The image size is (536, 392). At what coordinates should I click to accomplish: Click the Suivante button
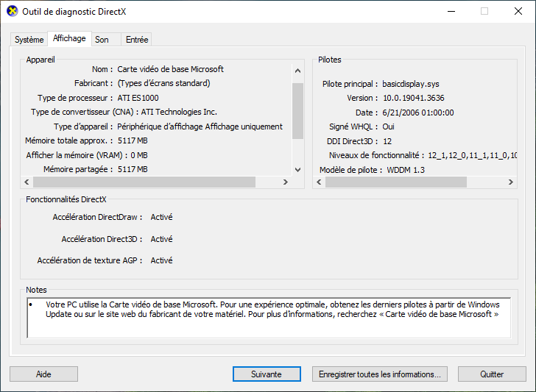267,374
